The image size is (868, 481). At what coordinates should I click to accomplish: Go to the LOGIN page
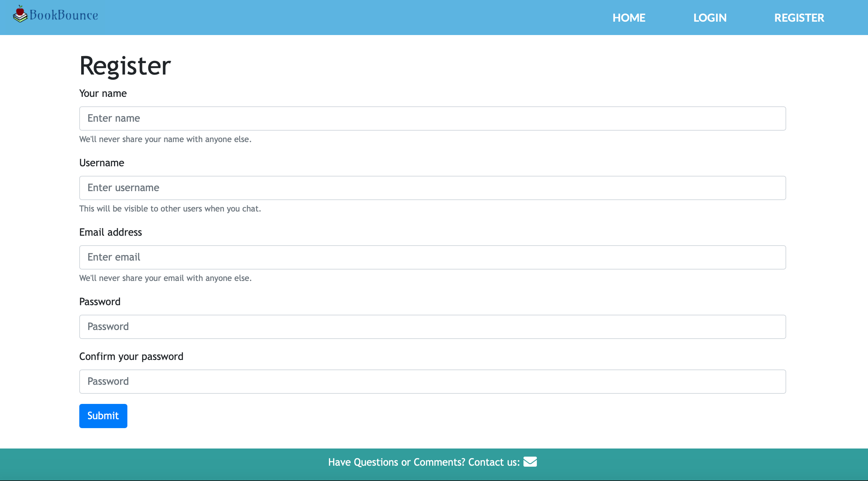(710, 18)
